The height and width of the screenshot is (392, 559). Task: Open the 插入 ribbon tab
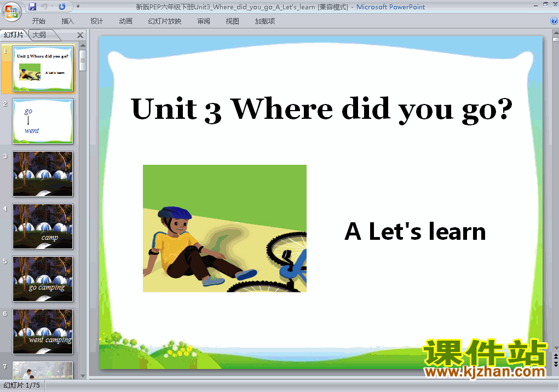click(x=68, y=21)
